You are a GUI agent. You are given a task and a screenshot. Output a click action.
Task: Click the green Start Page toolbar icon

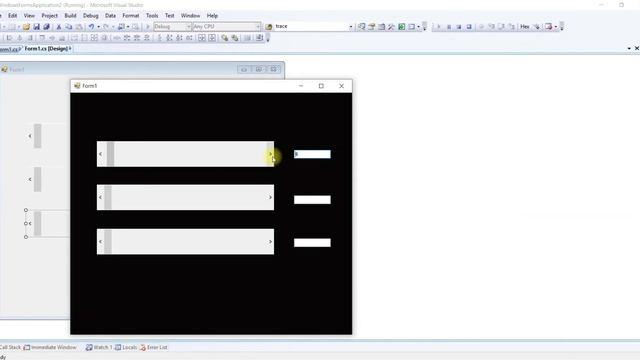pyautogui.click(x=402, y=27)
